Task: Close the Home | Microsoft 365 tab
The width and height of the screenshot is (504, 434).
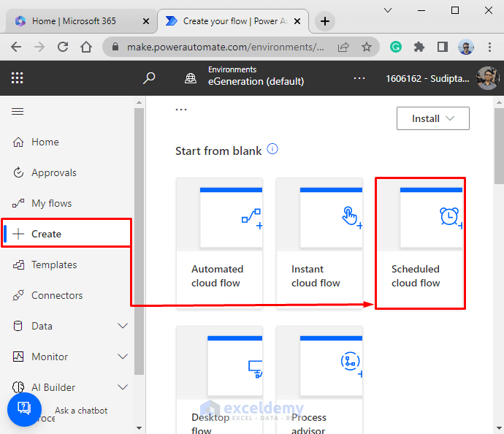Action: (x=146, y=21)
